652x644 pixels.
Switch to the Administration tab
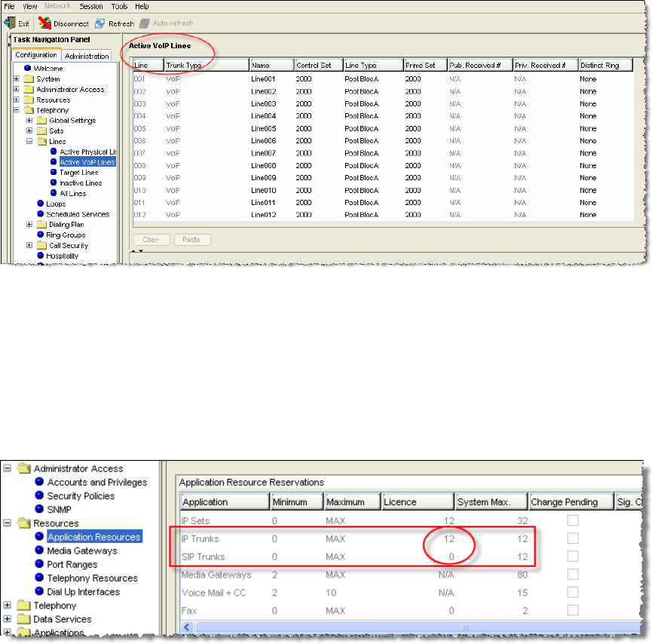pyautogui.click(x=87, y=56)
